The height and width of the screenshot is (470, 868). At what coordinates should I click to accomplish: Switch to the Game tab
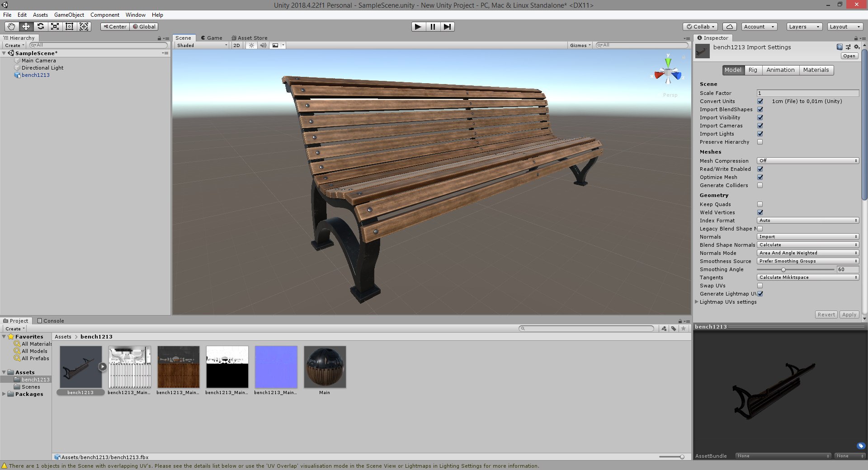(212, 38)
